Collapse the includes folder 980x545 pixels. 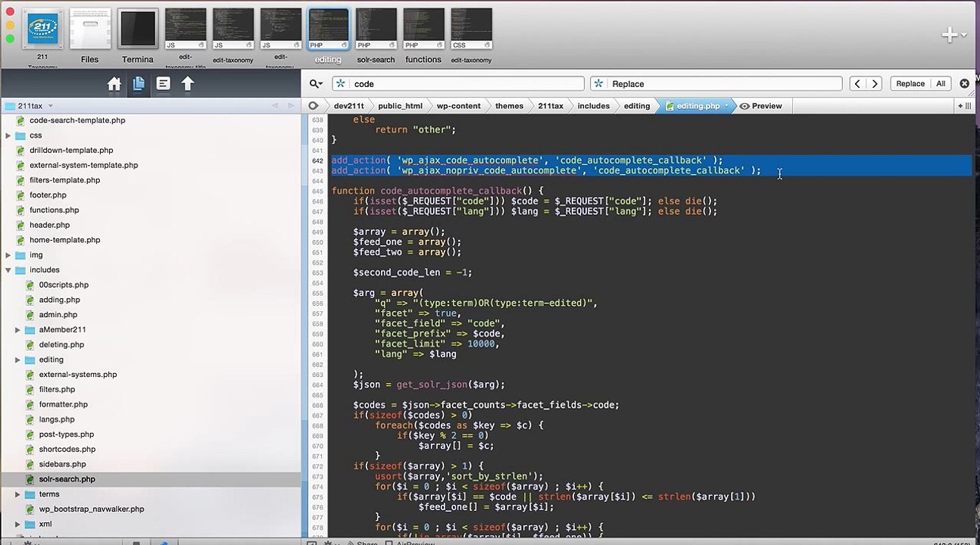(8, 270)
